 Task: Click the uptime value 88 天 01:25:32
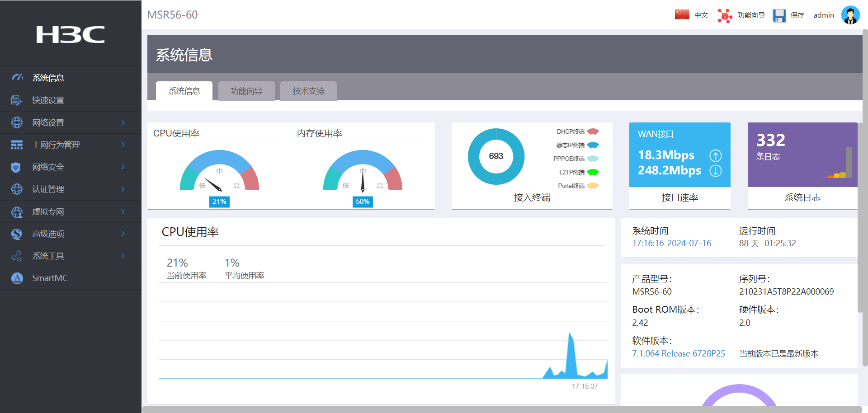coord(768,243)
